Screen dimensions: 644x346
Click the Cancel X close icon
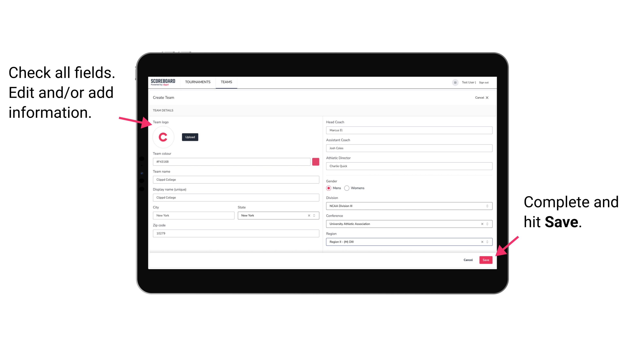[488, 97]
